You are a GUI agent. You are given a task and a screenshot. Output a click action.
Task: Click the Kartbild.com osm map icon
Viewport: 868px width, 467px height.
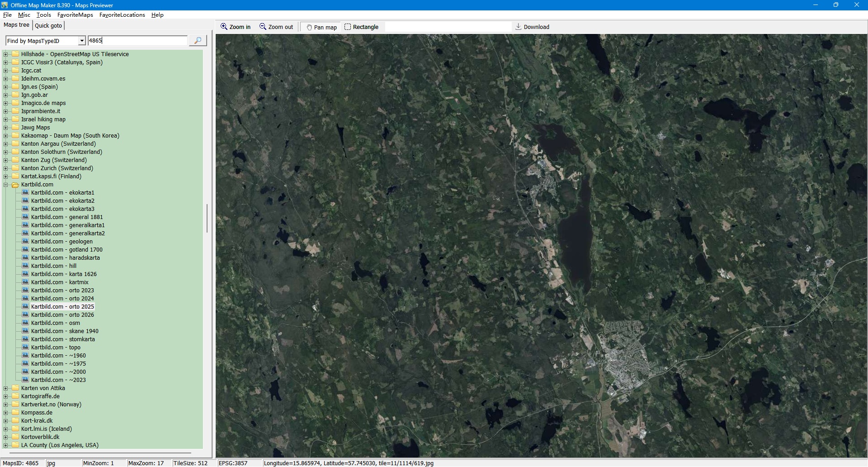point(25,323)
